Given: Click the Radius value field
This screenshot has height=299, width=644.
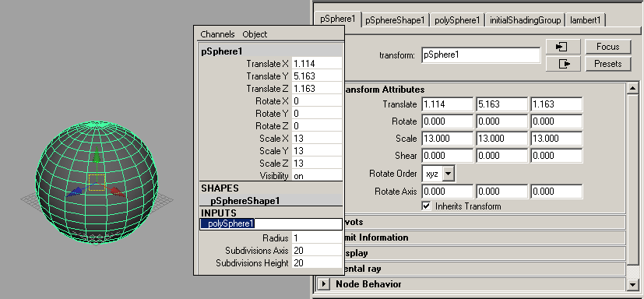Looking at the screenshot, I should pyautogui.click(x=317, y=238).
